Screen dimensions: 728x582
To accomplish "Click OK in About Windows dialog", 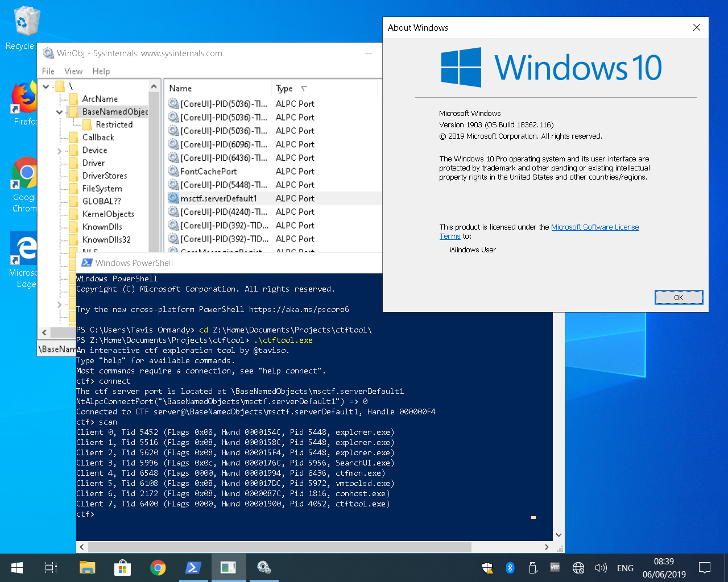I will [679, 297].
